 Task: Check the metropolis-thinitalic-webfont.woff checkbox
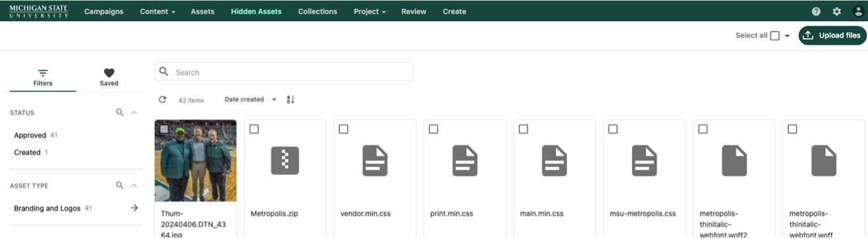[x=792, y=129]
